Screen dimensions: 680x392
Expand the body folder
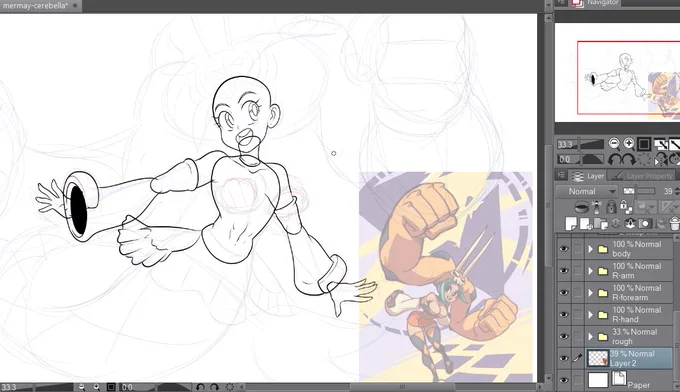(591, 249)
